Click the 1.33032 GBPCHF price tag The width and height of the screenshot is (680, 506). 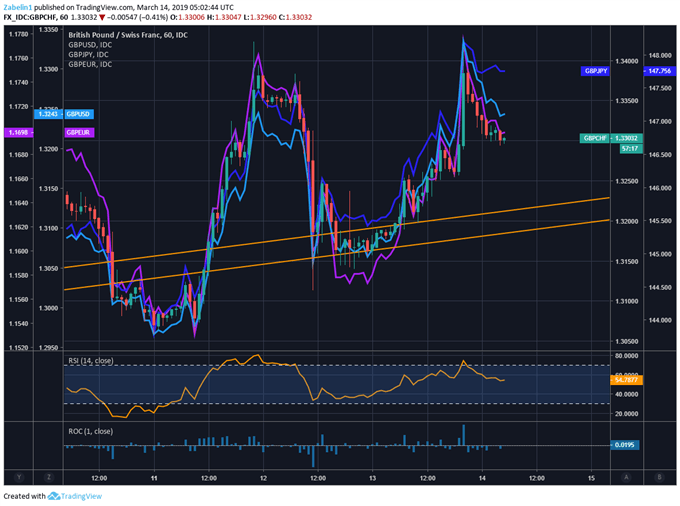pyautogui.click(x=627, y=138)
